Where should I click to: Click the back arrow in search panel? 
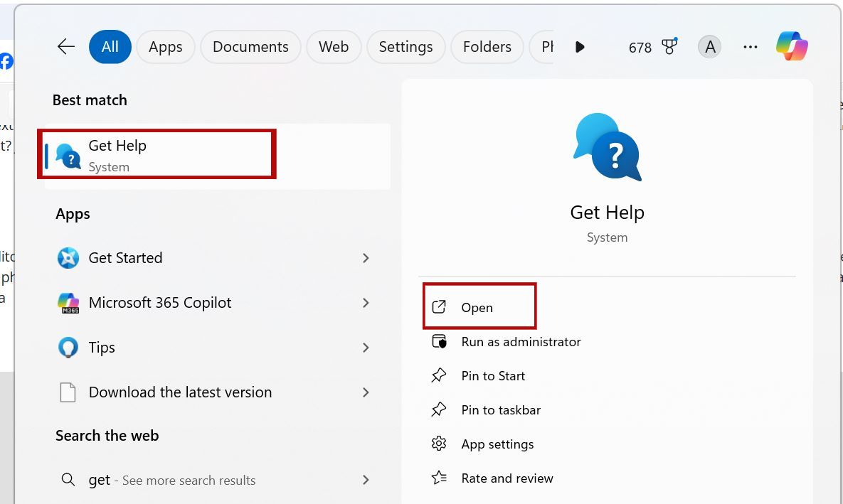pos(66,47)
